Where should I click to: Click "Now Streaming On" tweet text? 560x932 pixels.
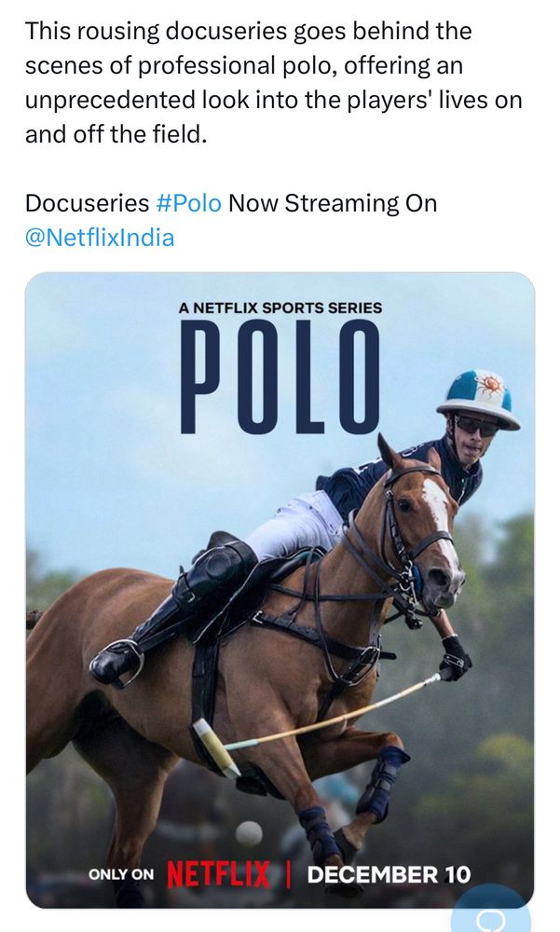333,203
